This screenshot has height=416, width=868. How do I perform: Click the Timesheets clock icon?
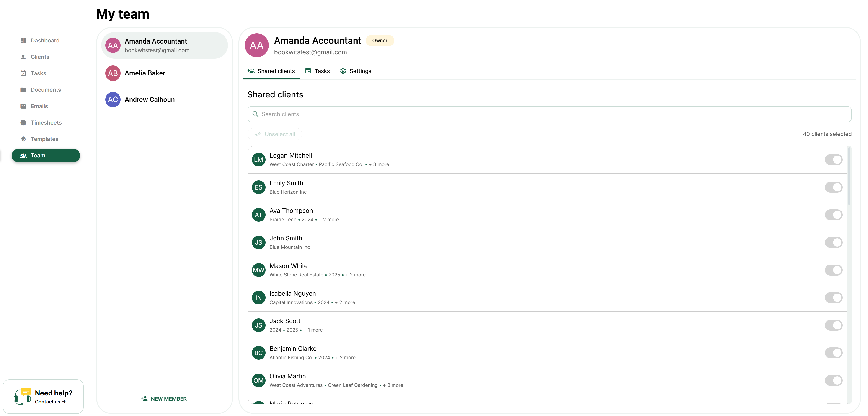click(23, 123)
